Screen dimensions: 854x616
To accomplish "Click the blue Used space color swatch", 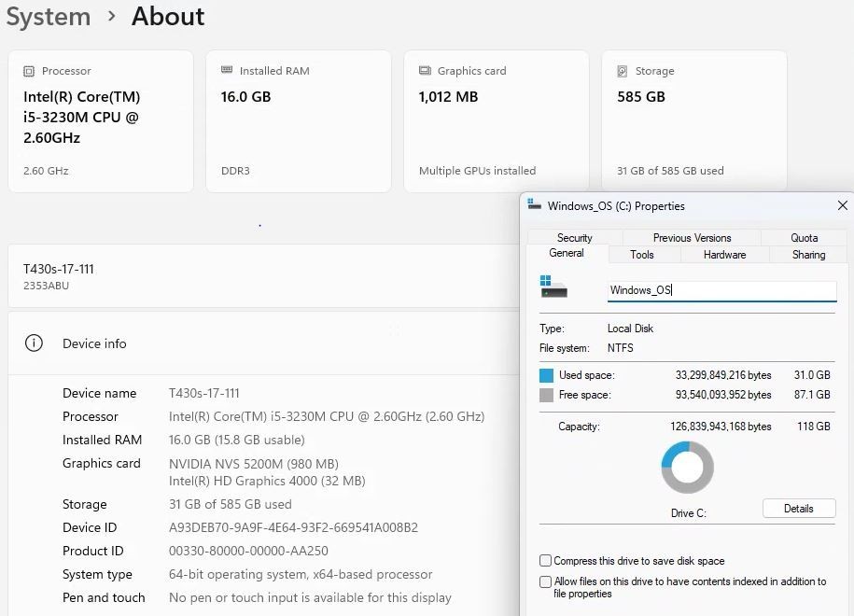I will pyautogui.click(x=546, y=375).
